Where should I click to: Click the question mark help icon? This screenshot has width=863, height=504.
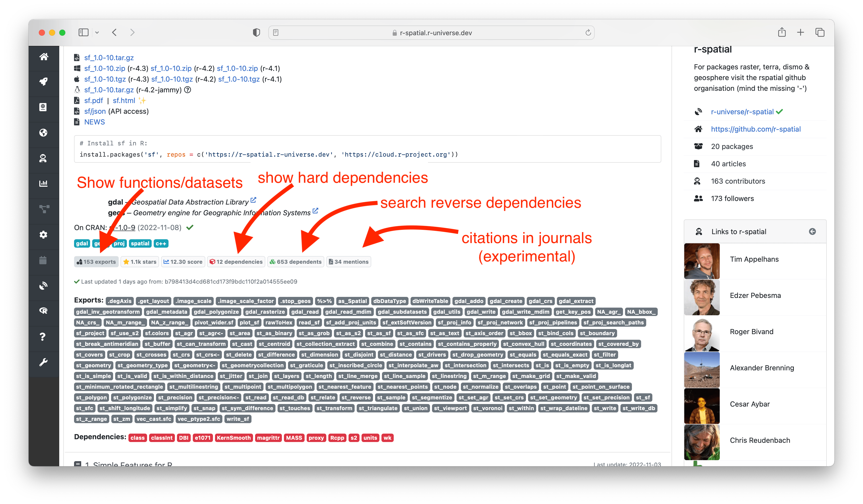(43, 337)
